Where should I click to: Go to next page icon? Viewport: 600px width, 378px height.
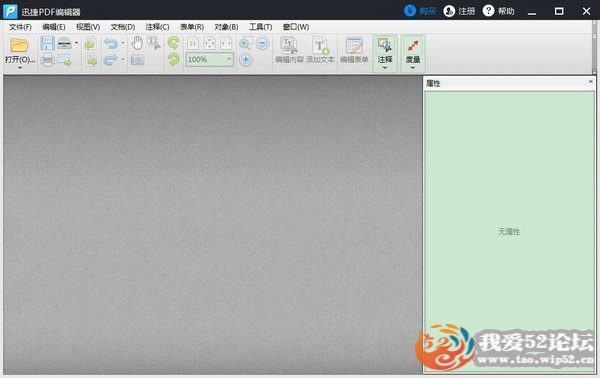click(91, 60)
